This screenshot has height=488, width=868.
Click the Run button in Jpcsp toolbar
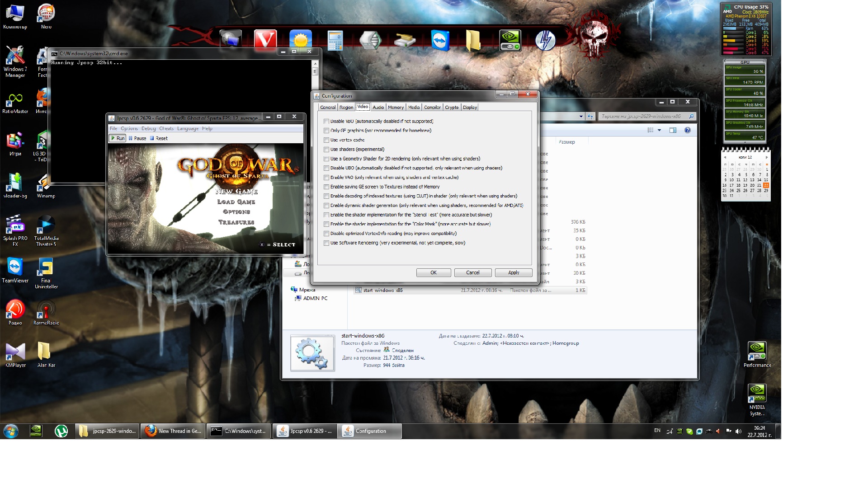pyautogui.click(x=118, y=138)
